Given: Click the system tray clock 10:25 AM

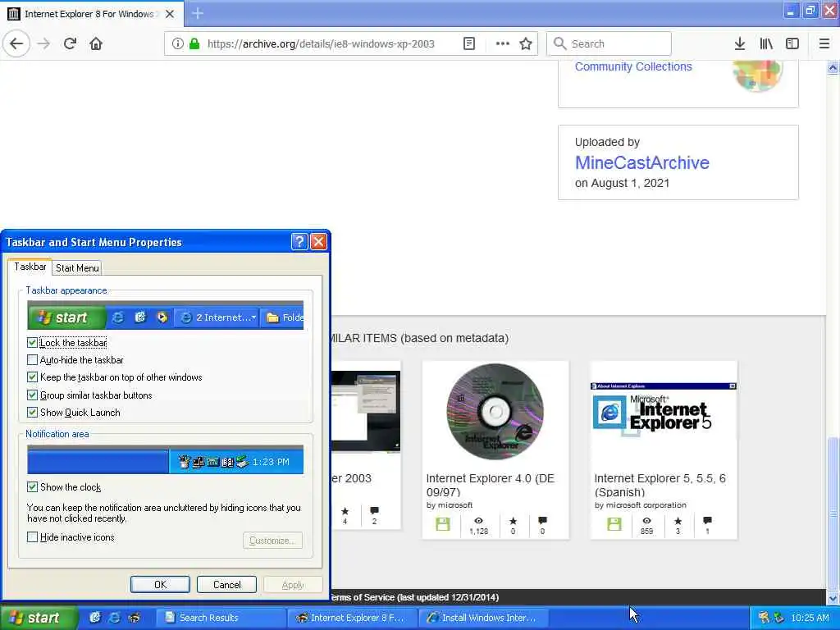Looking at the screenshot, I should (x=810, y=618).
